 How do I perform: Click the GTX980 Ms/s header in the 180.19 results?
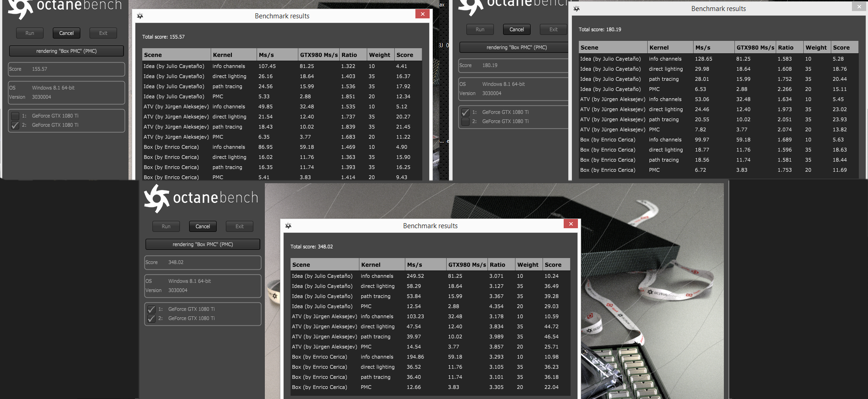pyautogui.click(x=756, y=47)
